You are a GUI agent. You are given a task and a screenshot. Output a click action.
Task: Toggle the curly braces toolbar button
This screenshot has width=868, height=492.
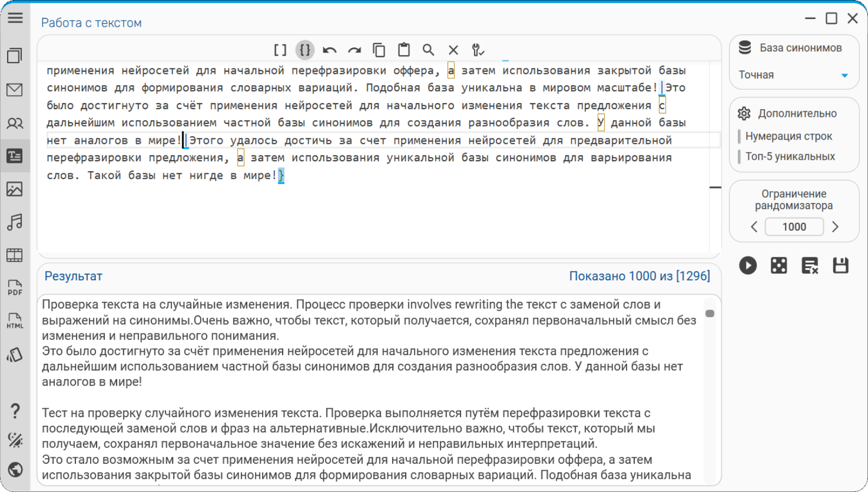click(x=305, y=50)
